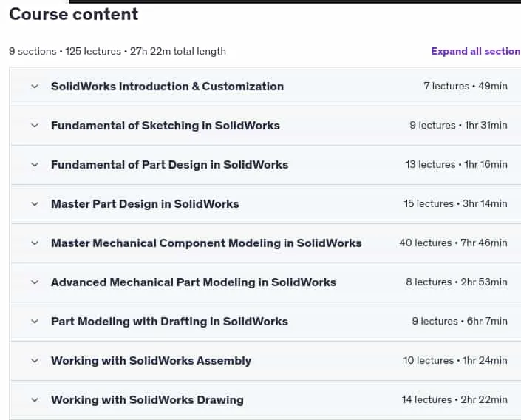The height and width of the screenshot is (420, 521).
Task: Open Working with SolidWorks Assembly title
Action: point(151,361)
